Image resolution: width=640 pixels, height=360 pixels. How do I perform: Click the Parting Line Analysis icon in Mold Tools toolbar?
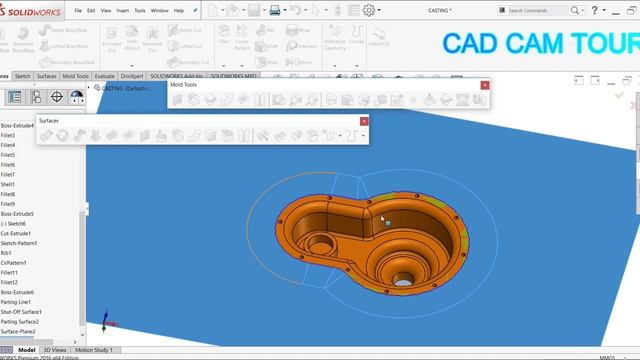click(x=312, y=100)
